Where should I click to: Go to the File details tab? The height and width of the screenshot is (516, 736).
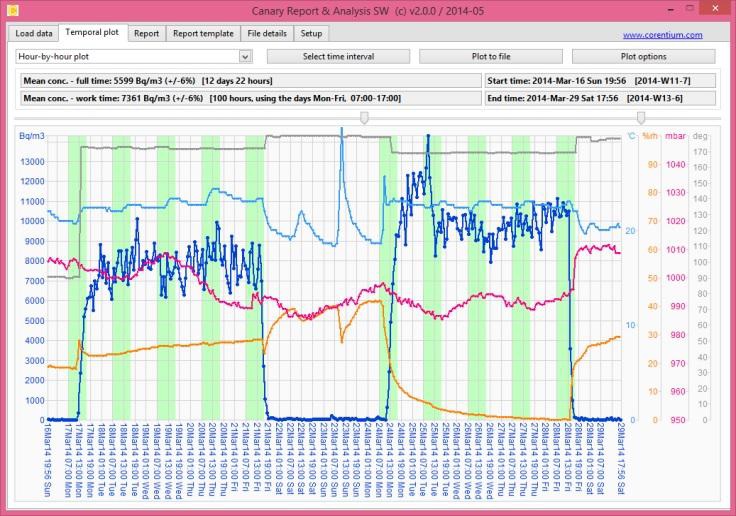tap(267, 33)
